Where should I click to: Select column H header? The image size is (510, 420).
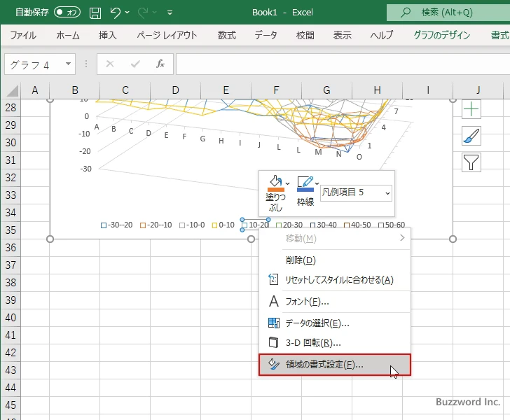[x=377, y=90]
